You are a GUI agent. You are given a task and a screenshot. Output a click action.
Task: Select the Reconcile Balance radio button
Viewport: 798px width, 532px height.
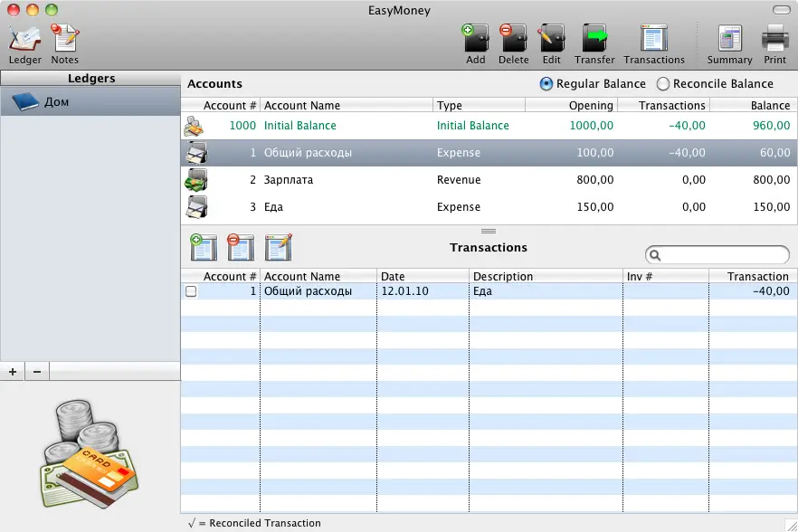pyautogui.click(x=662, y=83)
